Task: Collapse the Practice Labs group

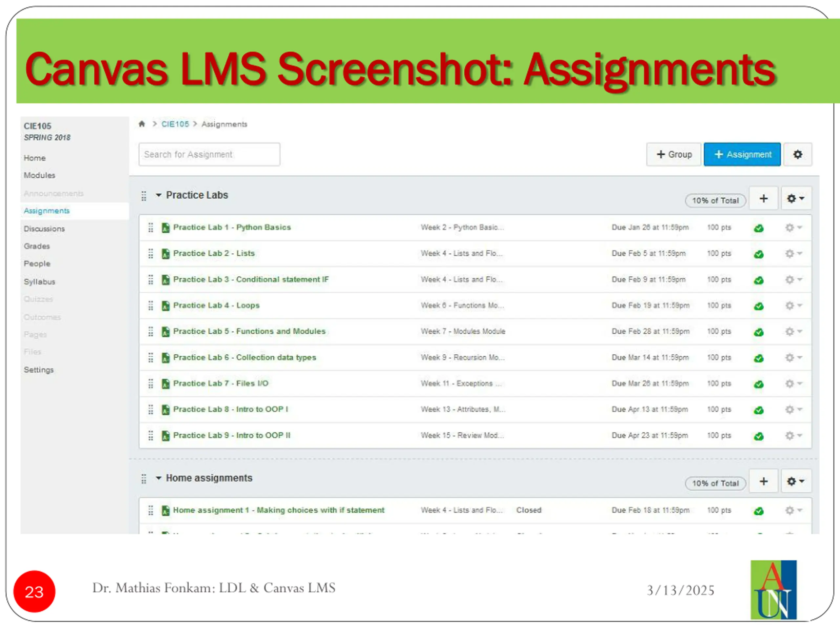Action: (x=158, y=195)
